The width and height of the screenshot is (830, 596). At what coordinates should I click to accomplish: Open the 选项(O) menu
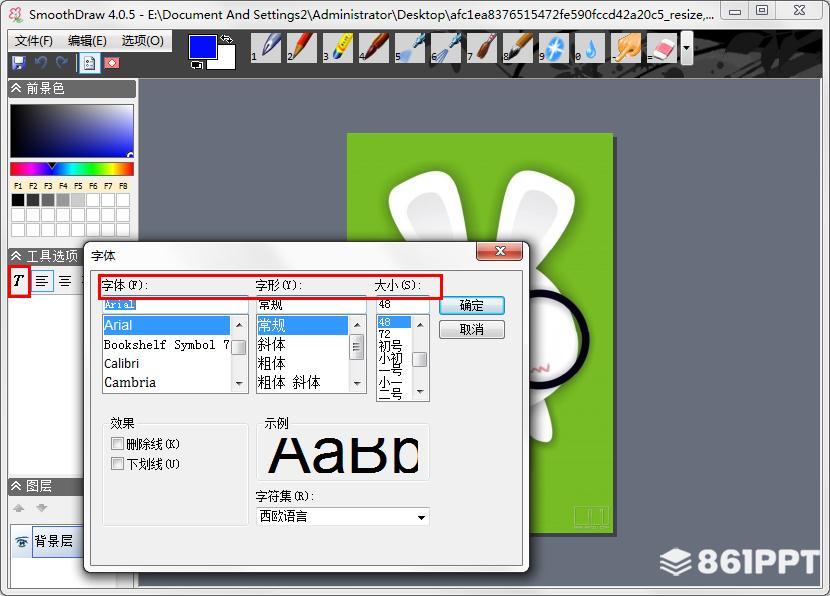click(x=142, y=41)
